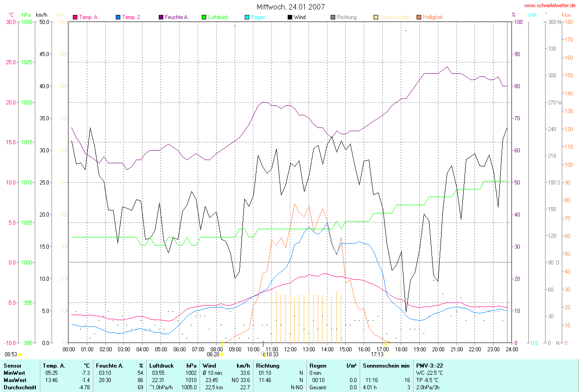Screen dimensions: 579x392
Task: Click the gray Richtung legend swatch
Action: [x=332, y=17]
